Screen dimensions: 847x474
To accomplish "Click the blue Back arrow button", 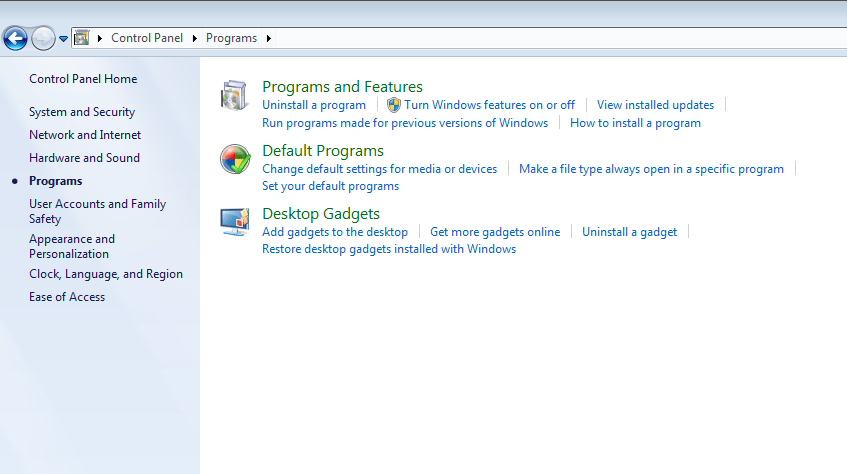I will point(15,38).
